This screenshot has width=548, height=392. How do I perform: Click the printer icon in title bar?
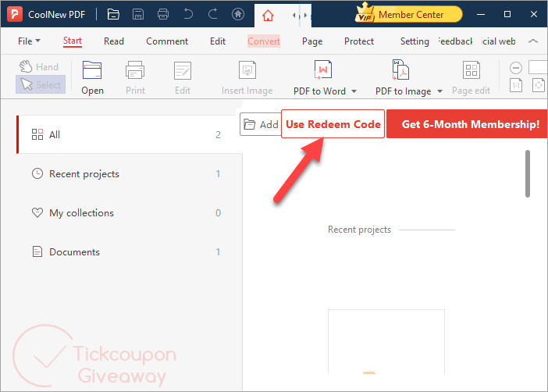(x=163, y=14)
